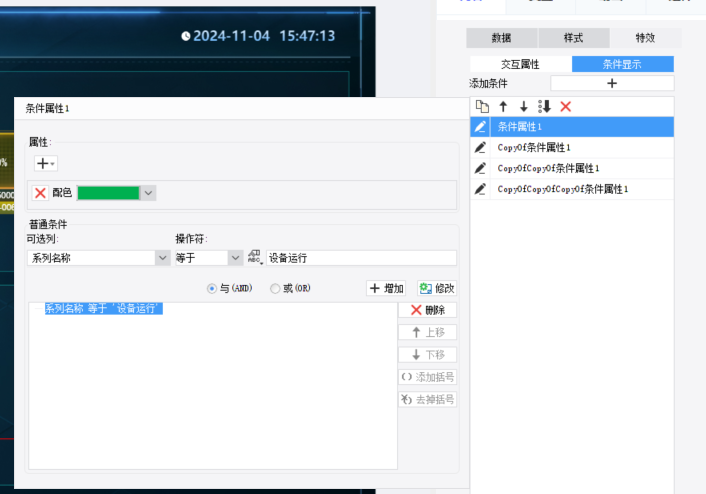Viewport: 706px width, 494px height.
Task: Click the copy condition icon
Action: [482, 107]
